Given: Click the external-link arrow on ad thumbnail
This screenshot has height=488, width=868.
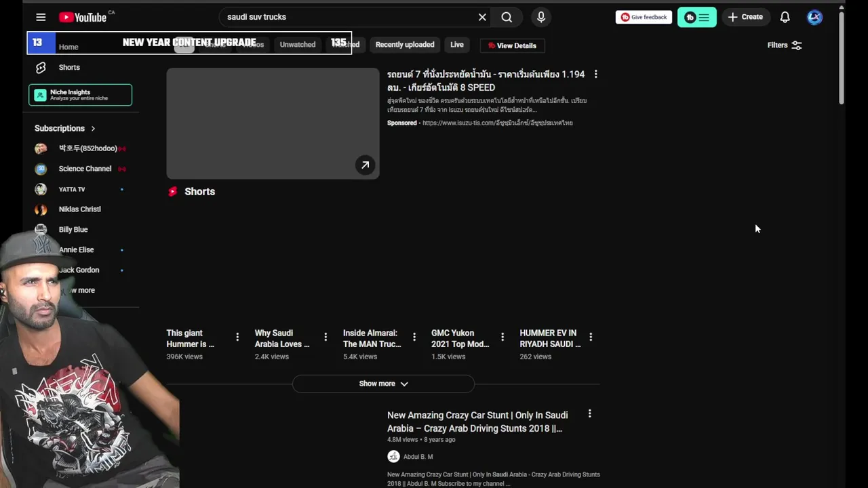Looking at the screenshot, I should [x=365, y=165].
